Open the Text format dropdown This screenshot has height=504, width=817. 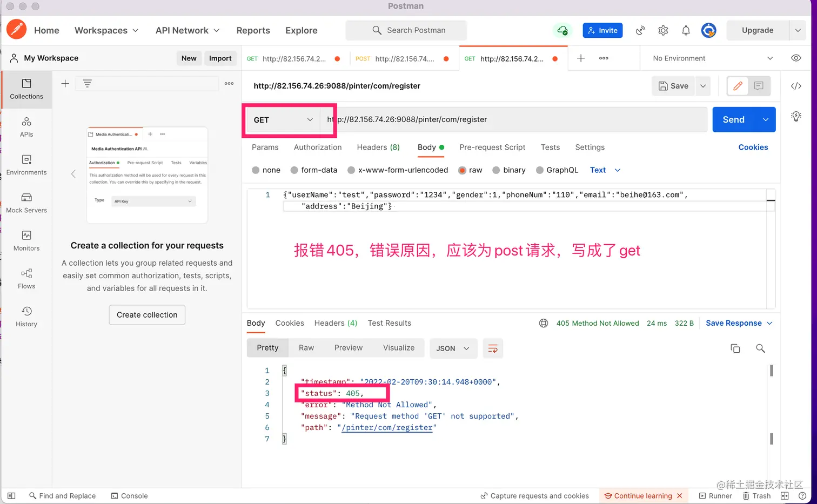tap(605, 170)
